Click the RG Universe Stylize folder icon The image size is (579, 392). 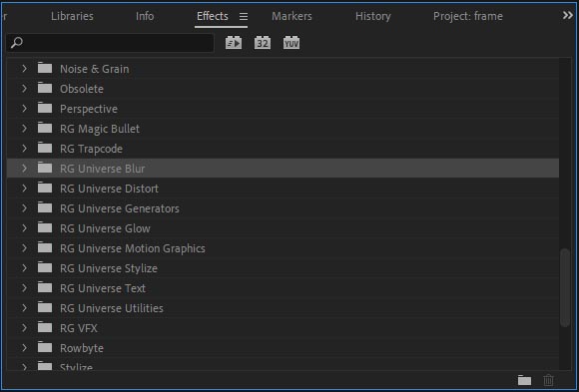coord(45,267)
